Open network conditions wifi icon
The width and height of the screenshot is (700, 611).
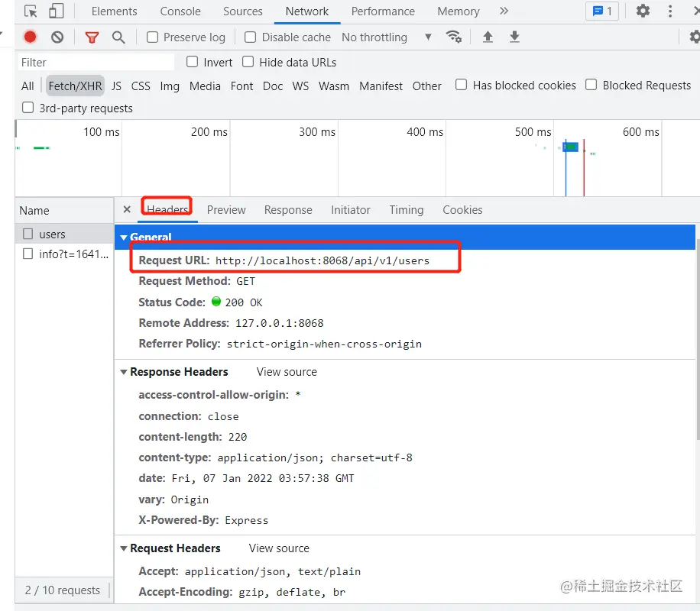tap(454, 37)
